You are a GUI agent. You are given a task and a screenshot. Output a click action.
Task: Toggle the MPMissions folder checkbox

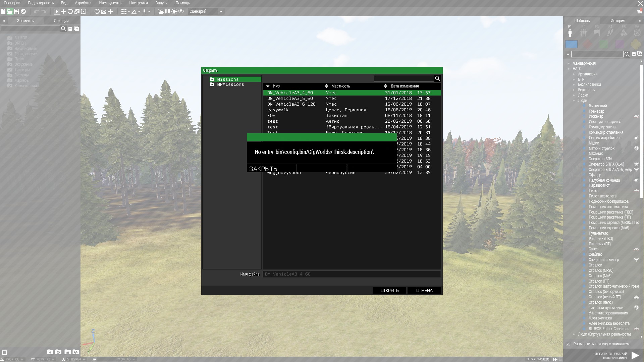[212, 84]
